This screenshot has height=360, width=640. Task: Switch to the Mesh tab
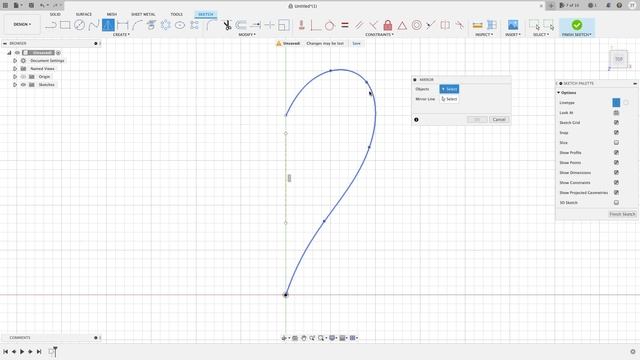[111, 14]
